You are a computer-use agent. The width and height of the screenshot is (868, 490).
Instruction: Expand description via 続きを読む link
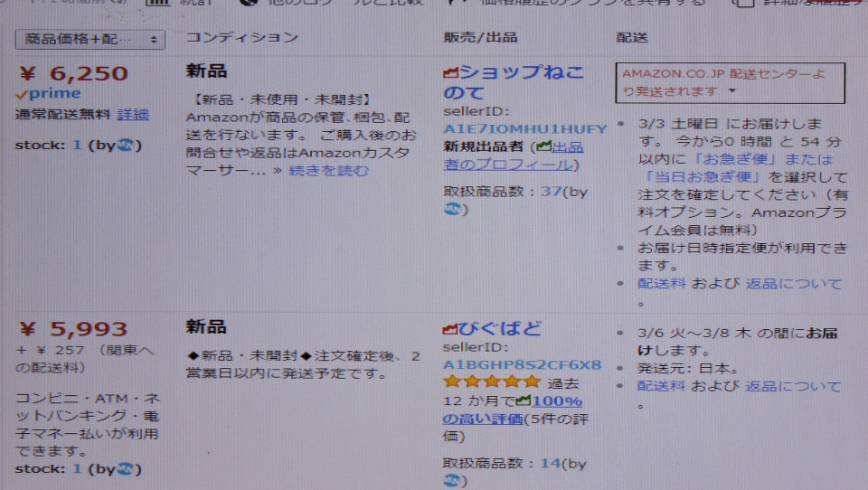(x=329, y=171)
